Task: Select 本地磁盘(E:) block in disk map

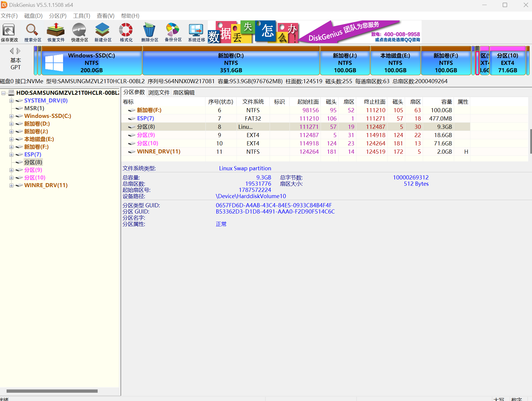Action: click(395, 61)
